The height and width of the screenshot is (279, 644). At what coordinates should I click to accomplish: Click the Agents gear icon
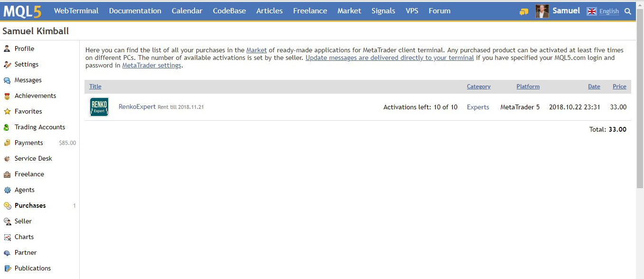[7, 190]
